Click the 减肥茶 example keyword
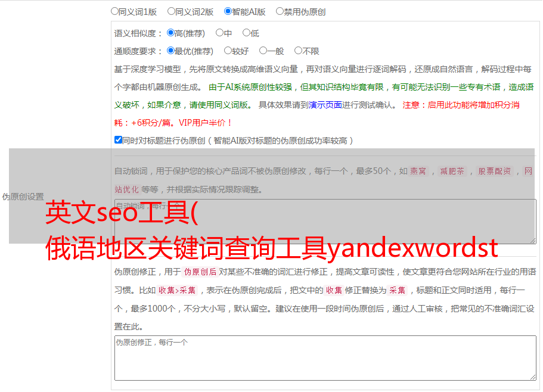The width and height of the screenshot is (543, 392). point(452,171)
